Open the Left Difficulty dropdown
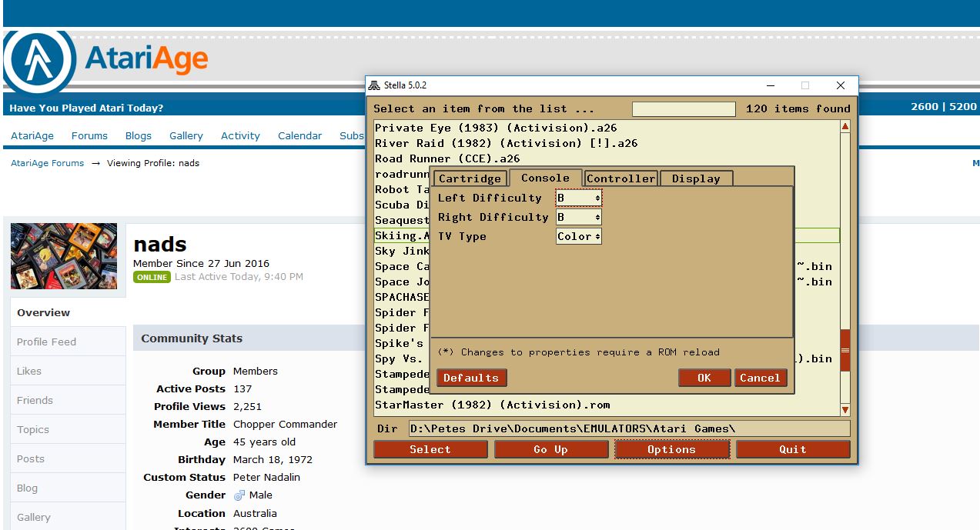The width and height of the screenshot is (980, 530). (x=578, y=198)
